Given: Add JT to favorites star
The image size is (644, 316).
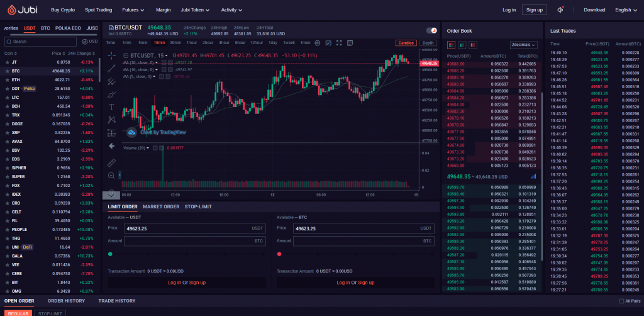Looking at the screenshot, I should [x=7, y=62].
